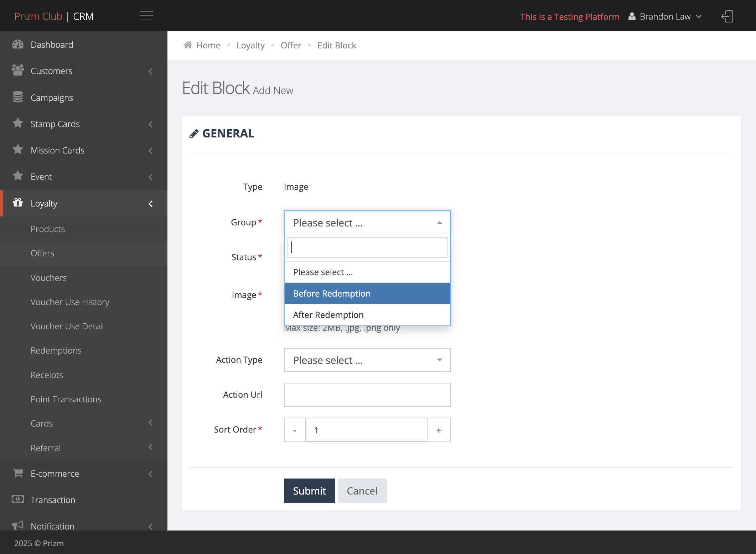The height and width of the screenshot is (554, 756).
Task: Click the Campaigns stack icon
Action: [18, 97]
